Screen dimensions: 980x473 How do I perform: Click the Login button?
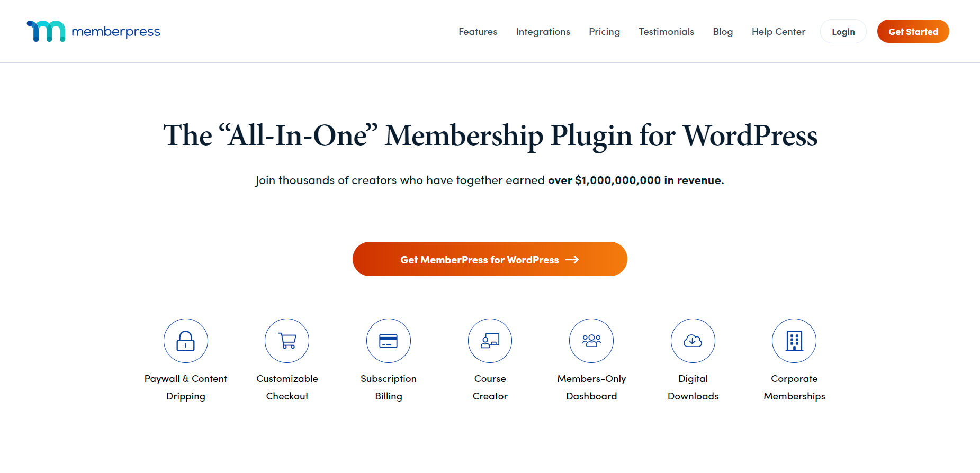coord(843,32)
